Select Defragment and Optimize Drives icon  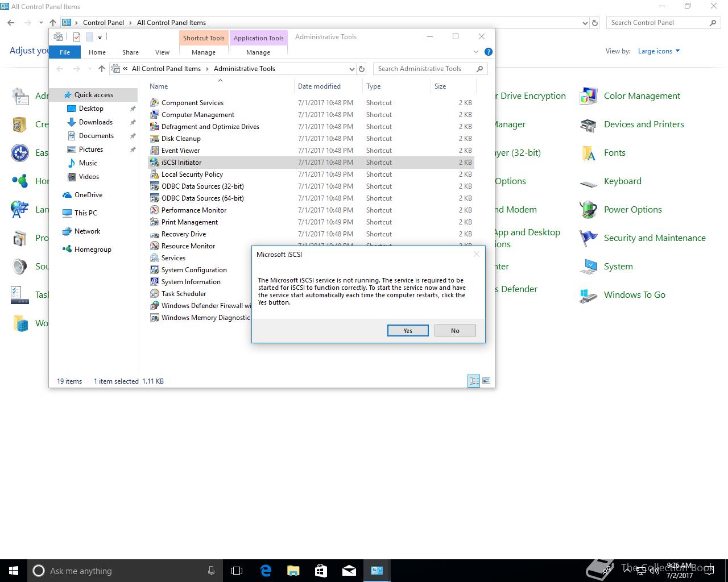coord(154,127)
